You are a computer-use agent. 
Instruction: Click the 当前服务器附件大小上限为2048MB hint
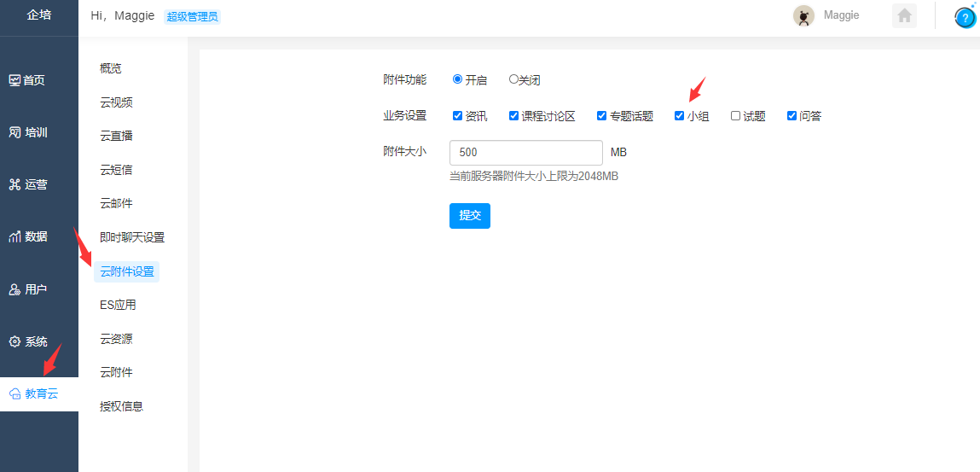[x=534, y=177]
